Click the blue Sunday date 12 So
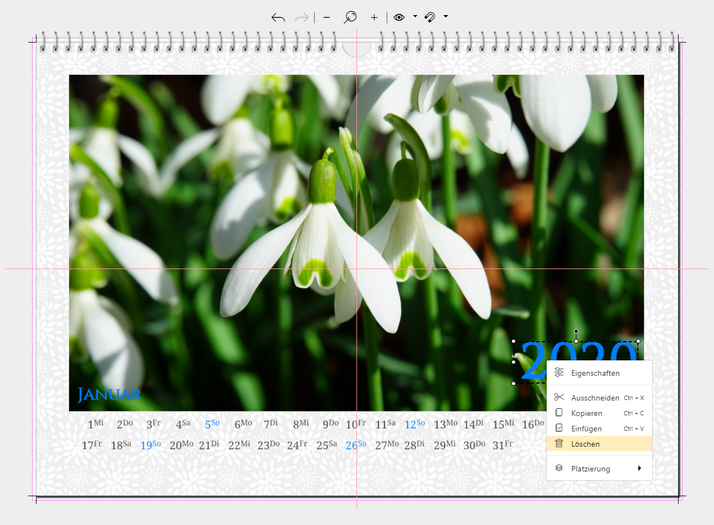Viewport: 714px width, 525px height. 415,424
